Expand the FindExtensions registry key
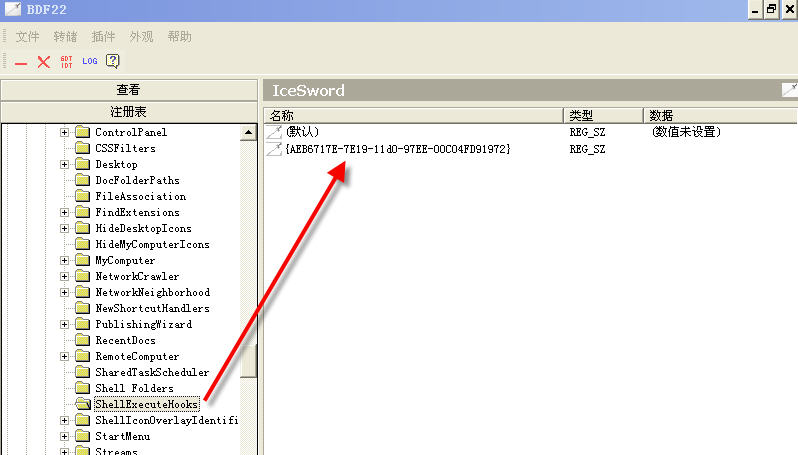 (64, 212)
